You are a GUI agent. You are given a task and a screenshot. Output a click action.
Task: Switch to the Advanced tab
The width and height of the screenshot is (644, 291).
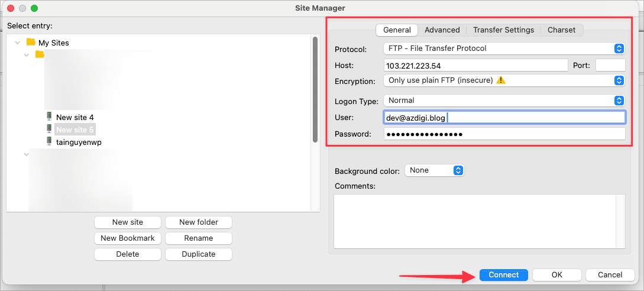point(442,30)
